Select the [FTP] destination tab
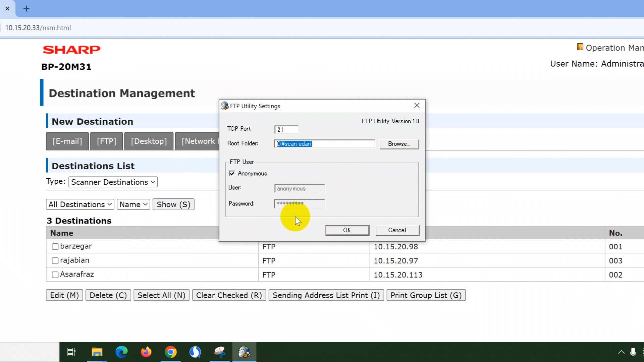 click(x=107, y=141)
